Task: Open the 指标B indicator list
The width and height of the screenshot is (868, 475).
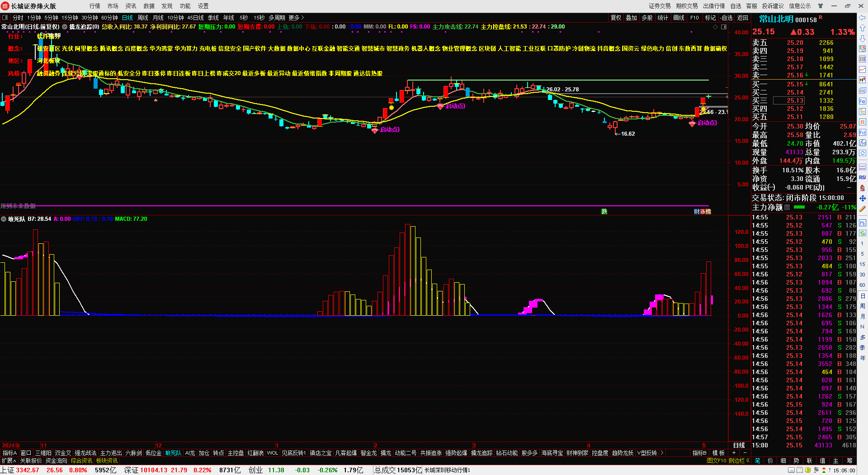Action: pos(699,453)
